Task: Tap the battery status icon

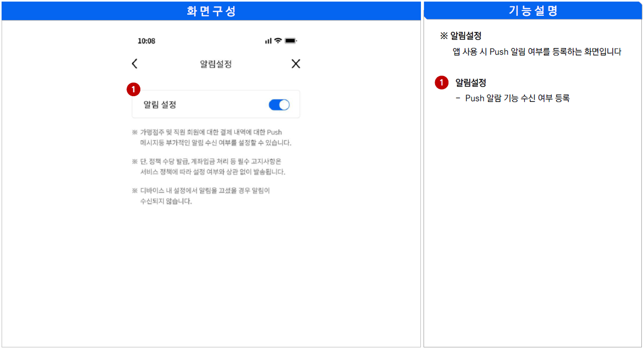Action: tap(291, 41)
